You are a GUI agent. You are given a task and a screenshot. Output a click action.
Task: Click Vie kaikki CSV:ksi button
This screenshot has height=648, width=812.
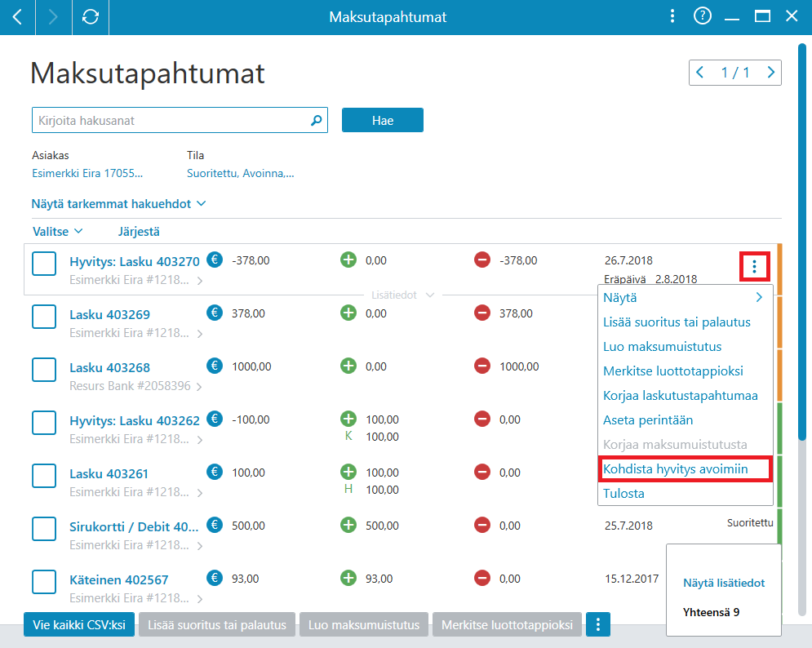[x=78, y=624]
